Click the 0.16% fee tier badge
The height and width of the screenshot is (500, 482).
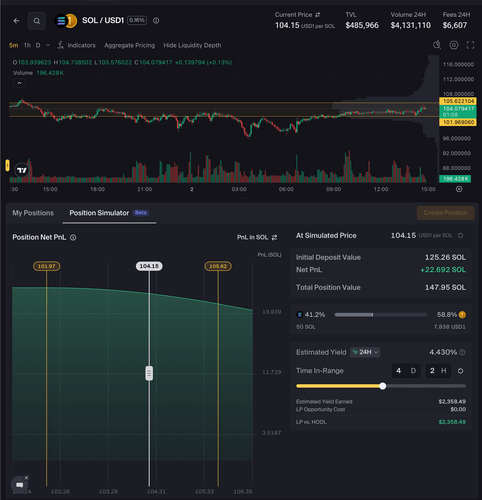point(137,20)
